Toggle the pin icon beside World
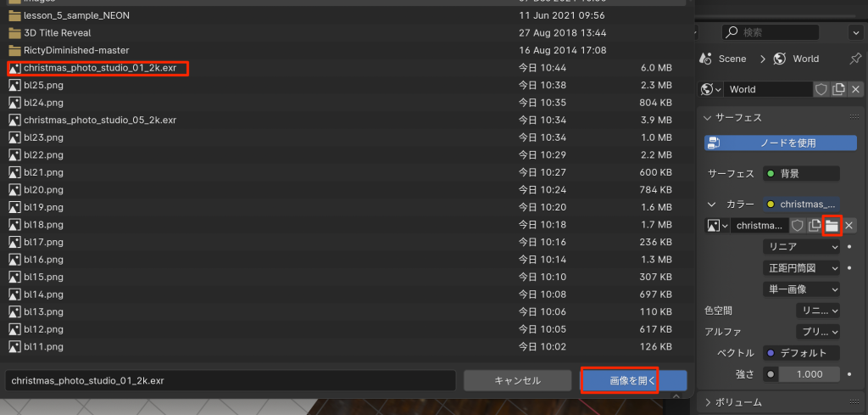Screen dimensions: 868x415 click(855, 59)
